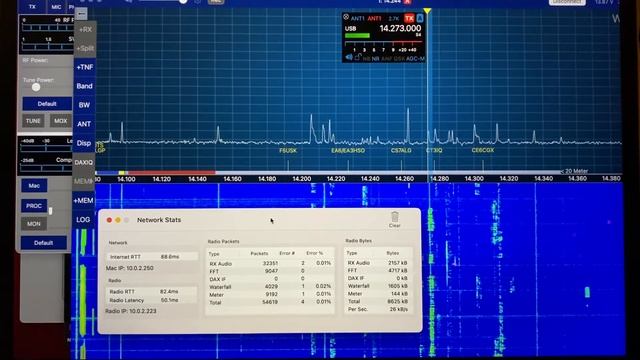Click the spot label F5USK
Image resolution: width=640 pixels, height=360 pixels.
[288, 151]
